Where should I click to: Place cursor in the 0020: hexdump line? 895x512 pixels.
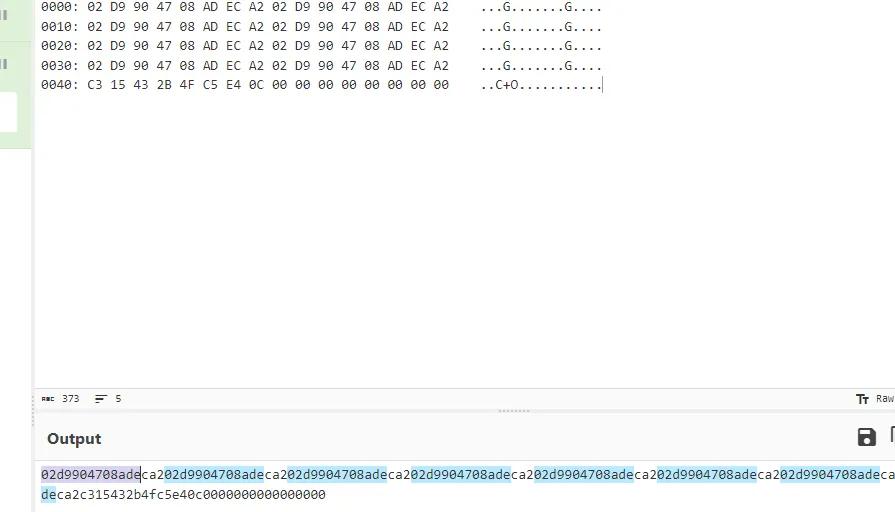coord(321,46)
